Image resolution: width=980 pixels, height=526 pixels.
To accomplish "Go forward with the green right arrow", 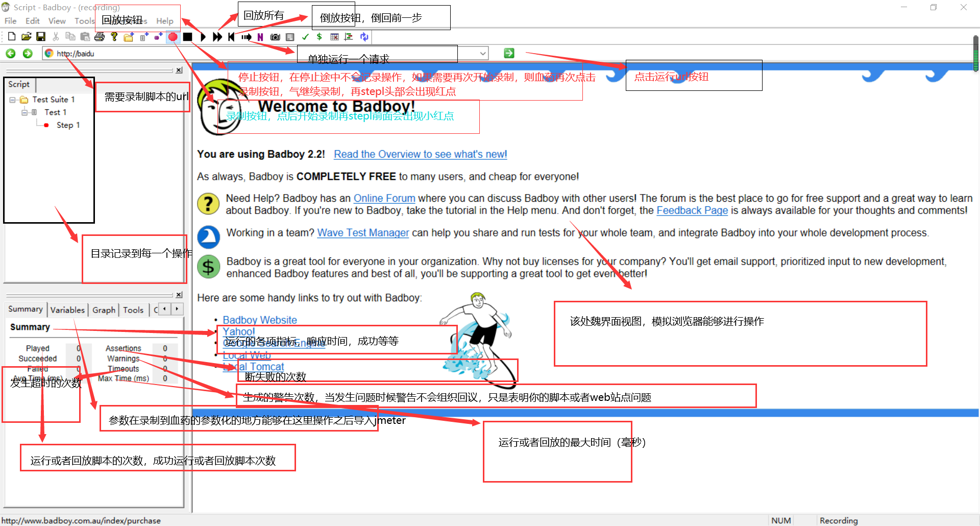I will 28,54.
